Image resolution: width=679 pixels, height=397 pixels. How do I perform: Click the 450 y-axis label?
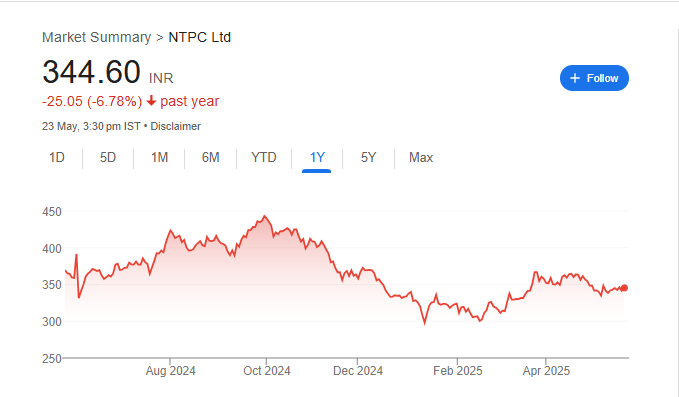click(52, 212)
